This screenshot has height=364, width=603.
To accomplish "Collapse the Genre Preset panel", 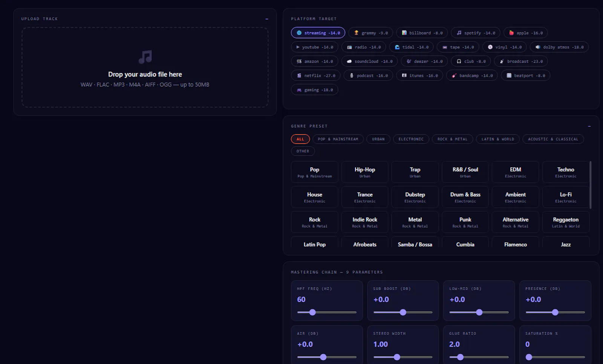I will [589, 126].
